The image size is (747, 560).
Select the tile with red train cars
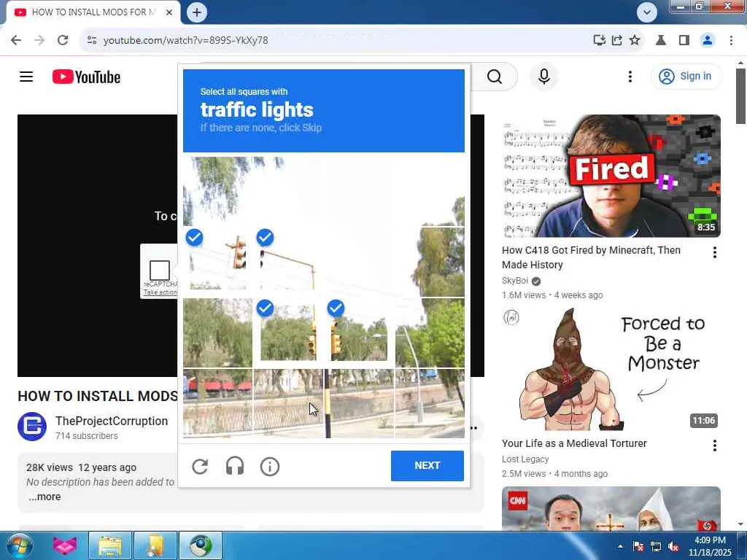(217, 403)
